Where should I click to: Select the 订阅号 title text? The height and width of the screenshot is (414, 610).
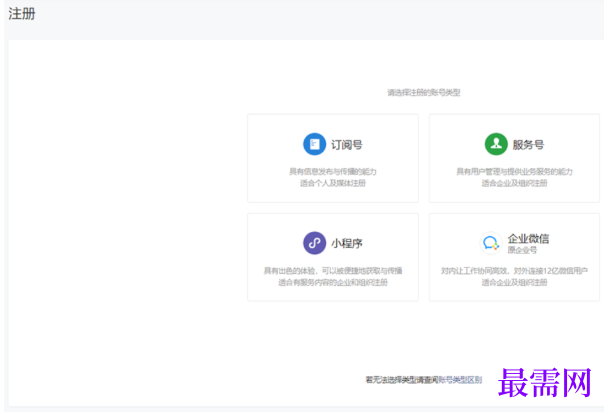(x=347, y=145)
